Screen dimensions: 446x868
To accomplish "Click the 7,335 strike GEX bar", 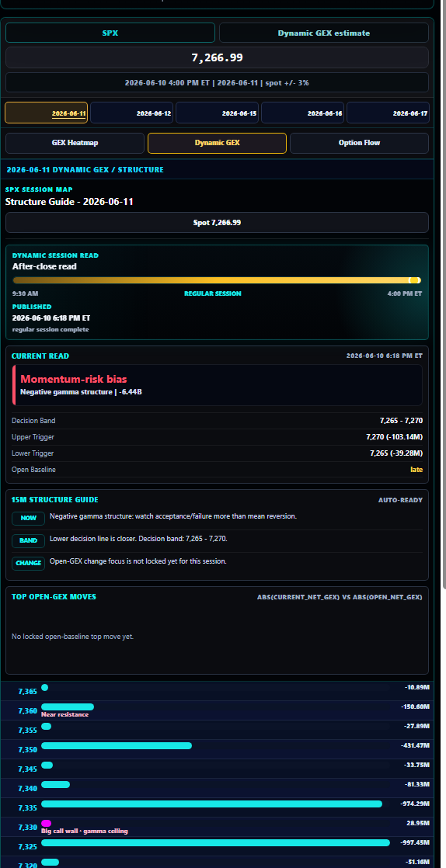I will pos(211,804).
